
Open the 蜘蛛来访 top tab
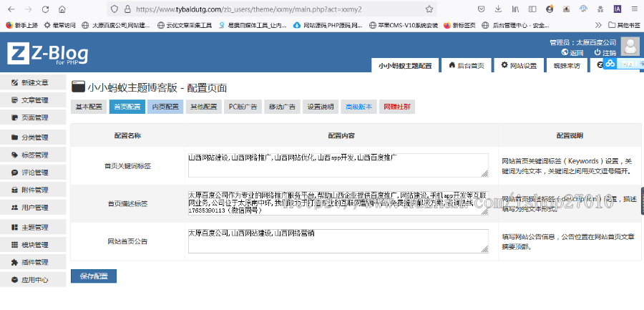point(567,65)
